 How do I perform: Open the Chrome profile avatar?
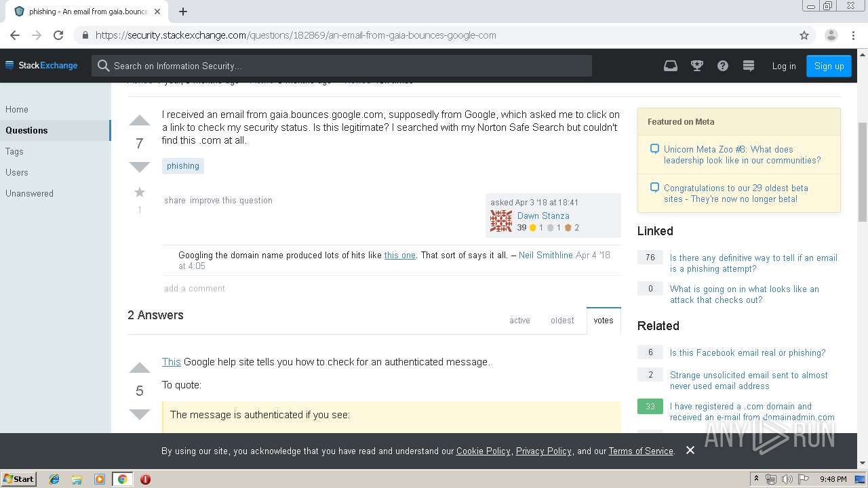[831, 35]
